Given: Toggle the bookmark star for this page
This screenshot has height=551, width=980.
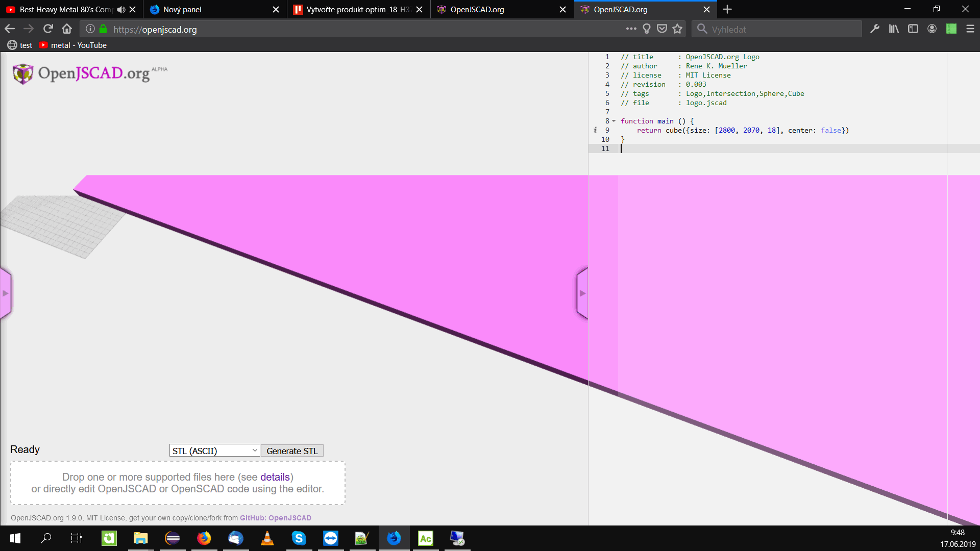Looking at the screenshot, I should [x=678, y=29].
